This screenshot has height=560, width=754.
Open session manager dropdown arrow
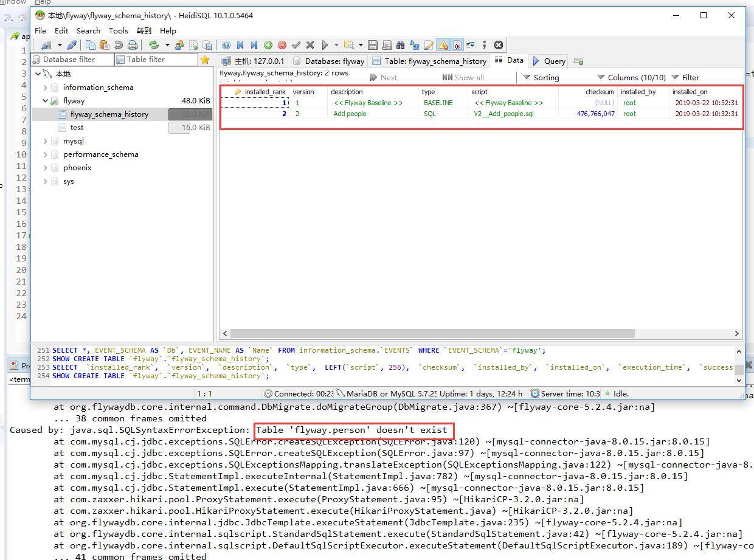pos(59,45)
